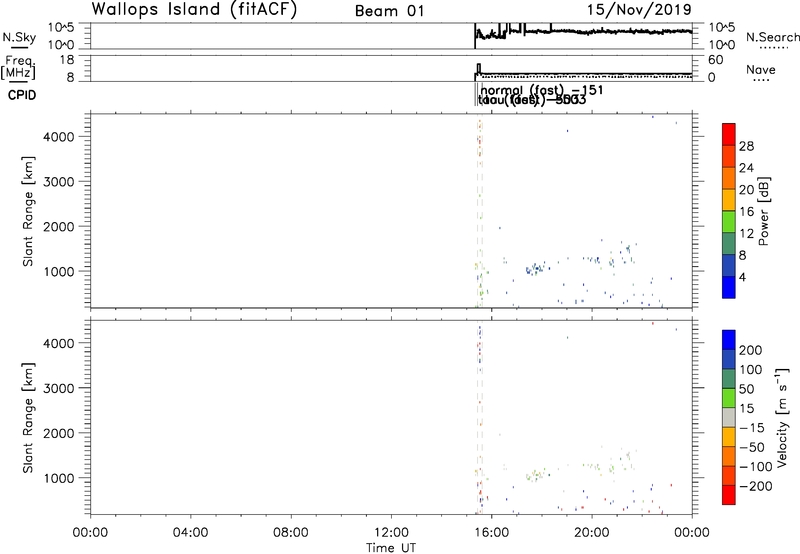Click the 4 label on Power colorbar

click(743, 278)
